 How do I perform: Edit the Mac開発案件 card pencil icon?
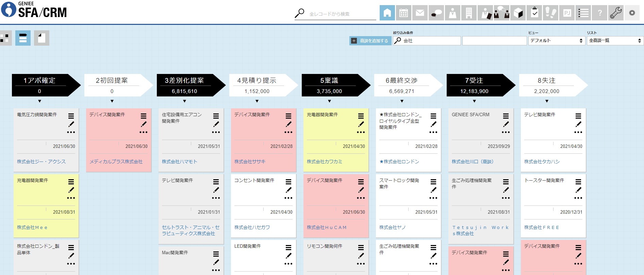point(216,262)
